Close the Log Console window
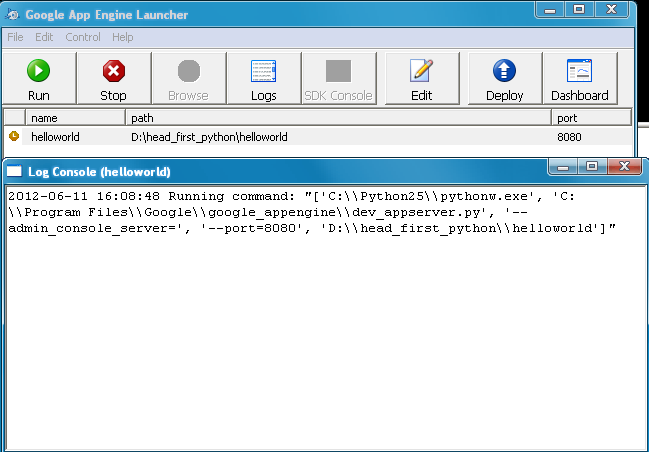Viewport: 649px width, 452px height. pos(624,167)
